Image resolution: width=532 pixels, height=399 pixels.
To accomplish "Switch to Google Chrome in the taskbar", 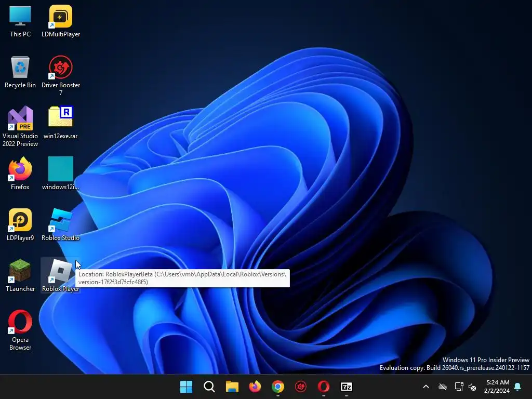I will 278,387.
